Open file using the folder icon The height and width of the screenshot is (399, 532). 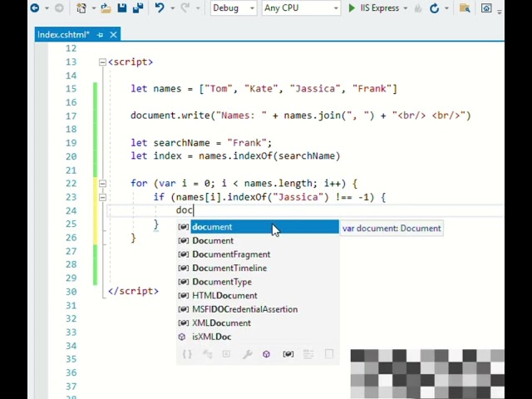106,7
